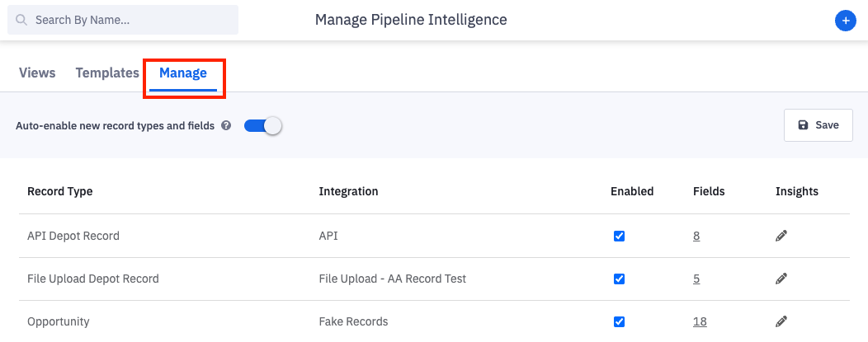Click the Search By Name field

[123, 21]
